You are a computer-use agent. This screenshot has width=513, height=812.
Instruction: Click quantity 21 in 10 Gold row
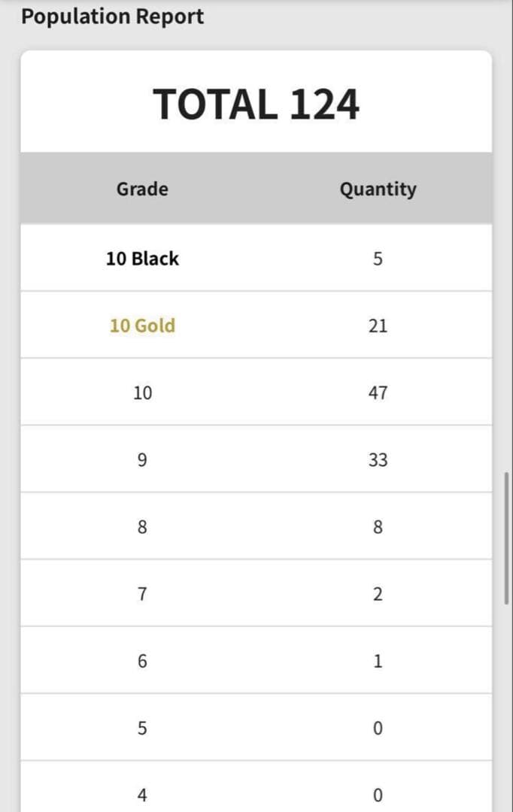click(378, 326)
